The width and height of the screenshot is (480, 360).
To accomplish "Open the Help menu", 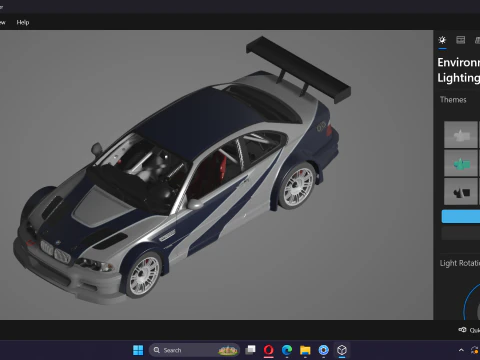I will click(23, 22).
